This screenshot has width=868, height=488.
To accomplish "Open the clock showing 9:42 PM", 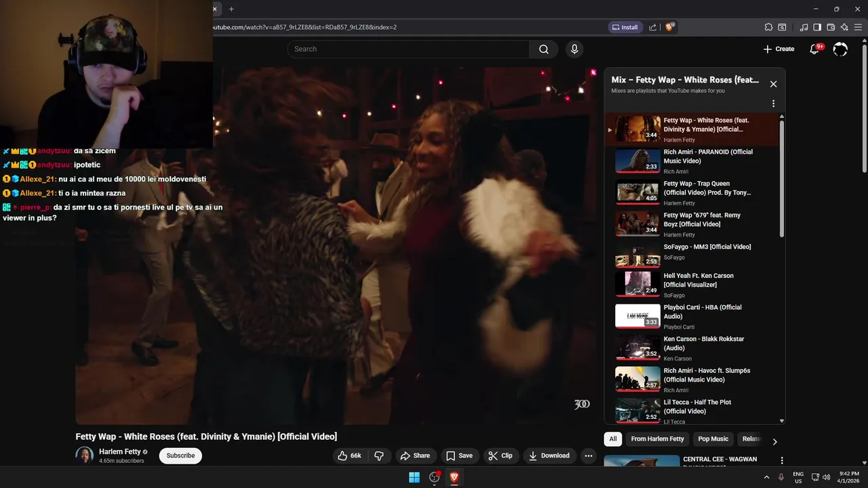I will point(849,477).
